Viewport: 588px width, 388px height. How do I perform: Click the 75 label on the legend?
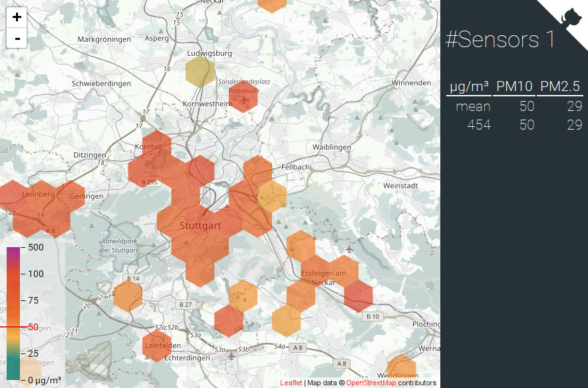[x=33, y=300]
